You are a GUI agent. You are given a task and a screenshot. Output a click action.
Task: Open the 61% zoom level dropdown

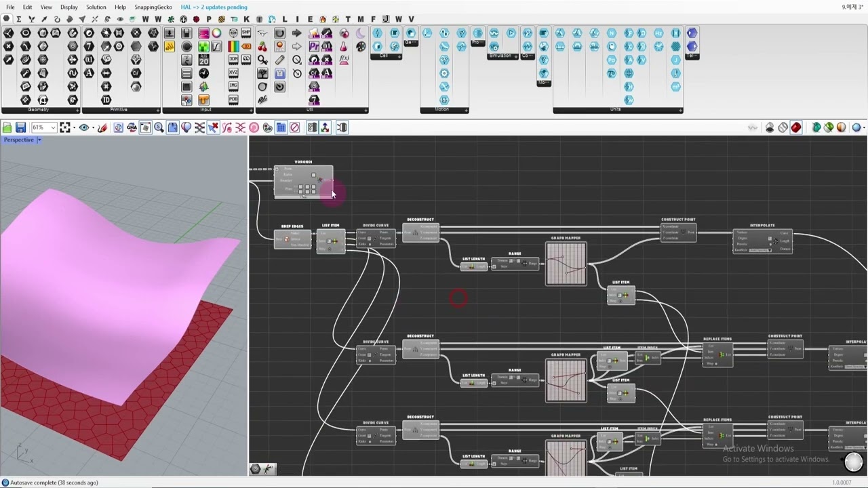click(x=43, y=127)
